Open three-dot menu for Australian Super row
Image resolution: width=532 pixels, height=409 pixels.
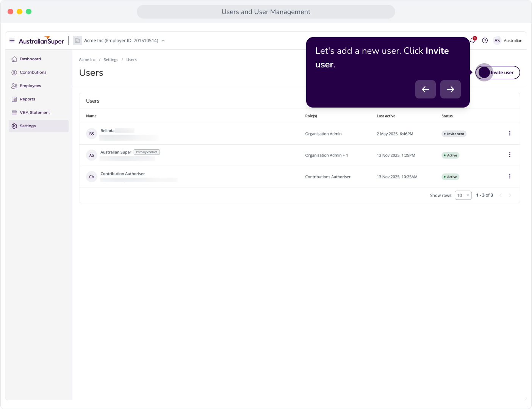coord(510,155)
